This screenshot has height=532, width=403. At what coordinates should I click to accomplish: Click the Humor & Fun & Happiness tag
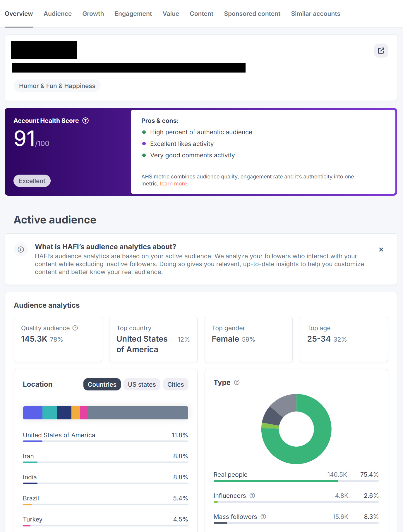coord(57,86)
